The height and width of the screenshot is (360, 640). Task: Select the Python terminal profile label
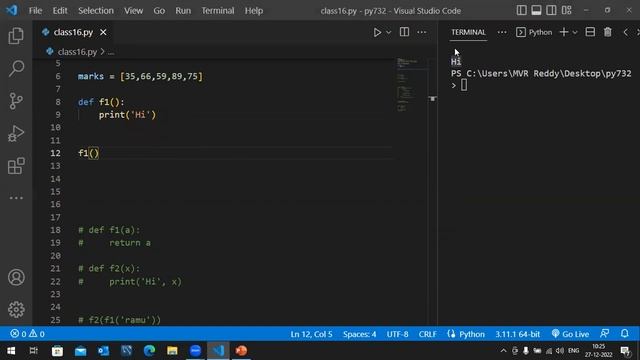coord(534,32)
